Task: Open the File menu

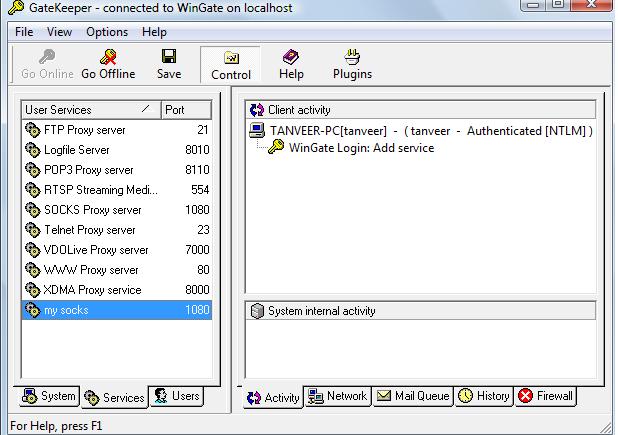Action: 24,32
